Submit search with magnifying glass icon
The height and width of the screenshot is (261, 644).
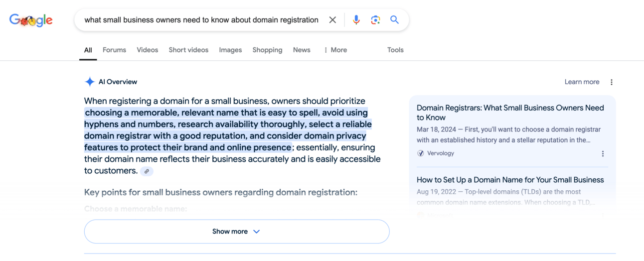tap(394, 20)
